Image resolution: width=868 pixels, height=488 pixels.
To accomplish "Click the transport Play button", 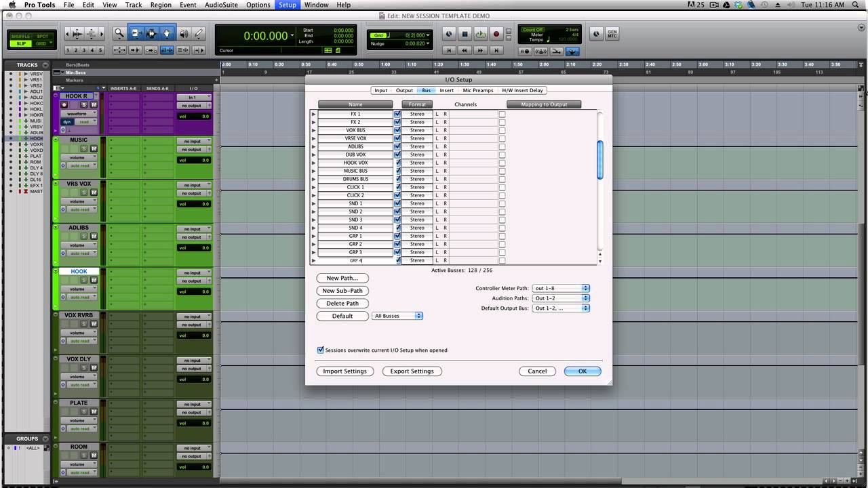I will tap(480, 34).
